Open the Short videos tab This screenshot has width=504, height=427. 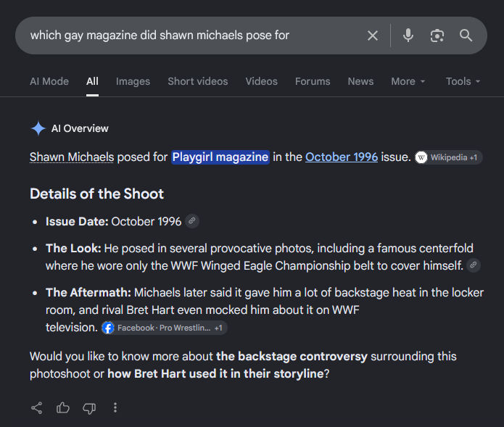click(x=198, y=82)
